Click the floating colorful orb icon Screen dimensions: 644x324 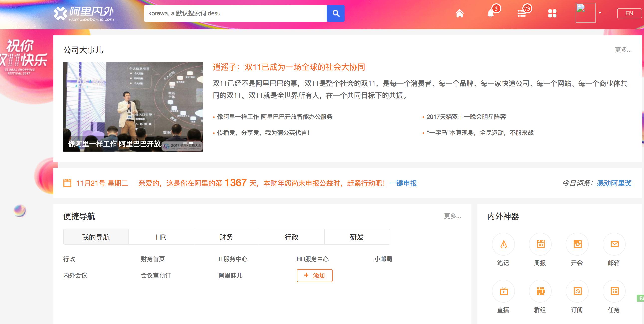point(20,211)
